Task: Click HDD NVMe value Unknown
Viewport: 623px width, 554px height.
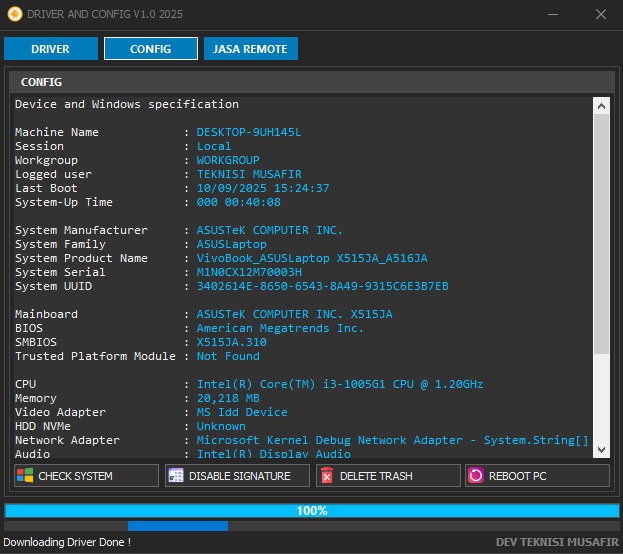Action: (x=221, y=426)
